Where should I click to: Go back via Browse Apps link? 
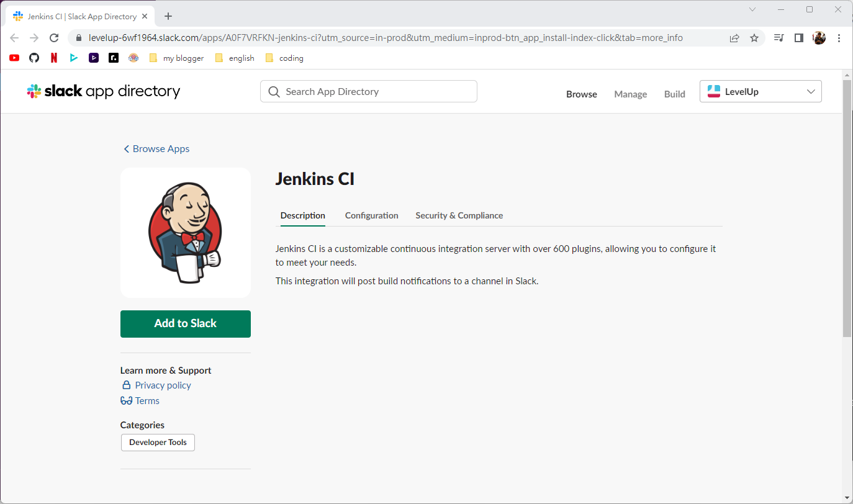pos(156,149)
